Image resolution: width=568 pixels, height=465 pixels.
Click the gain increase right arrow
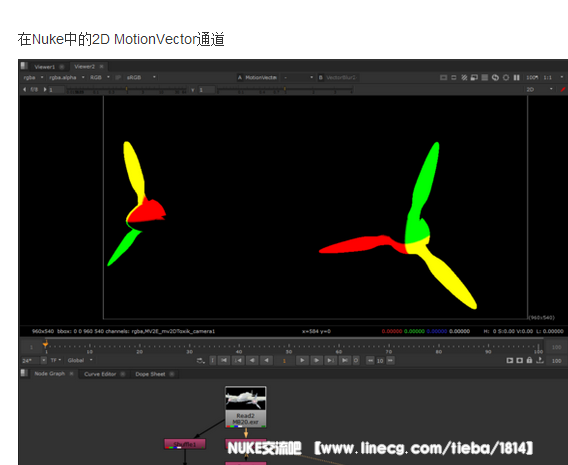pos(45,89)
